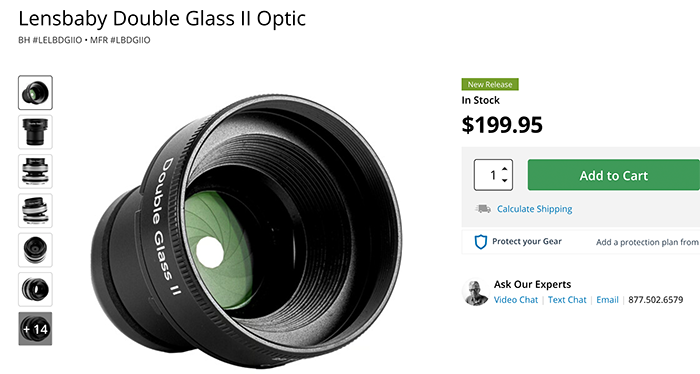Open the Calculate Shipping link
700x374 pixels.
[534, 209]
